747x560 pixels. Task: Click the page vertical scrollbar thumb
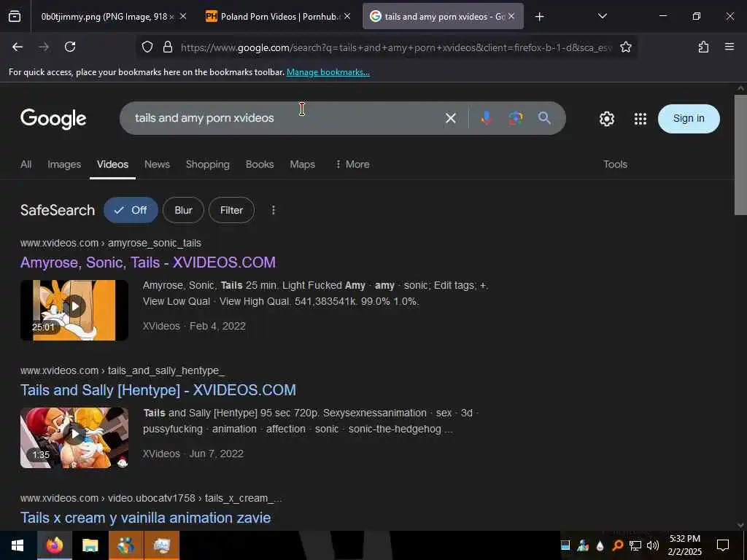point(740,155)
